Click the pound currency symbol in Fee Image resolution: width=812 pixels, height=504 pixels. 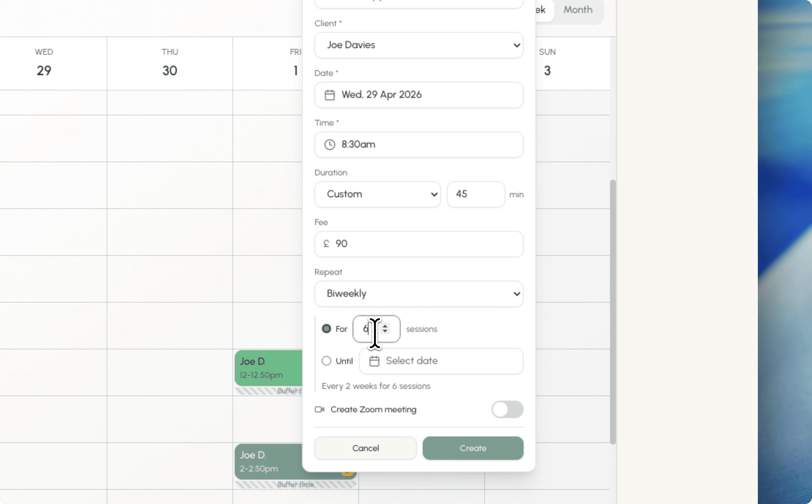326,244
